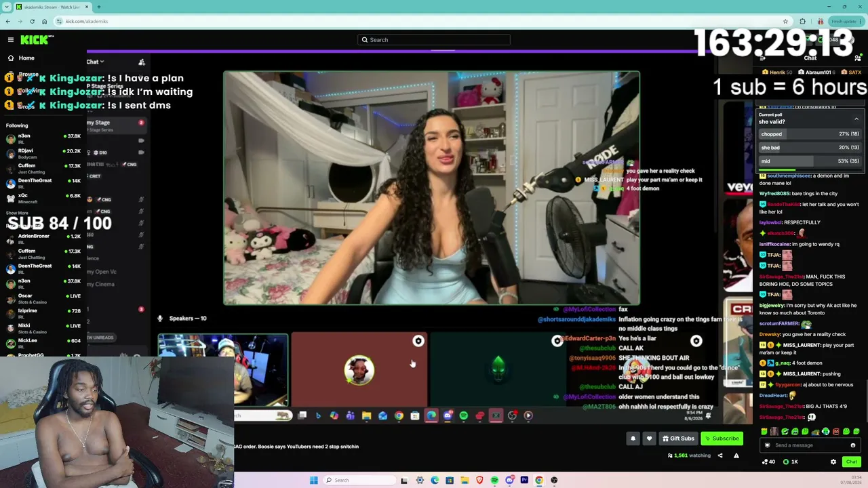
Task: Open the Chrome profile avatar
Action: click(820, 21)
